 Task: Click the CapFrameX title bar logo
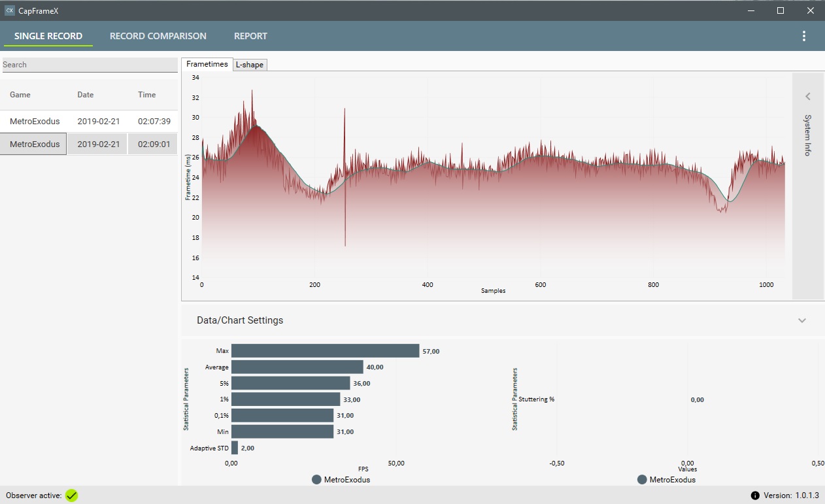pyautogui.click(x=9, y=10)
